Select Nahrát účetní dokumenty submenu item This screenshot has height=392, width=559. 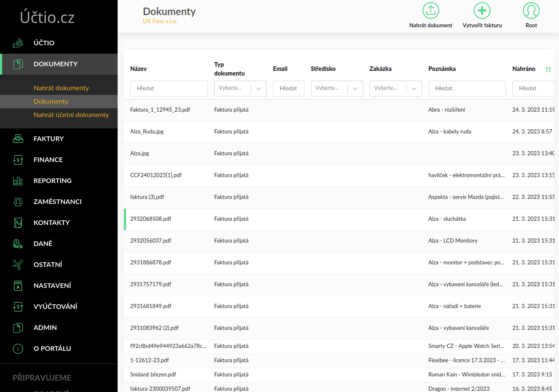coord(71,115)
